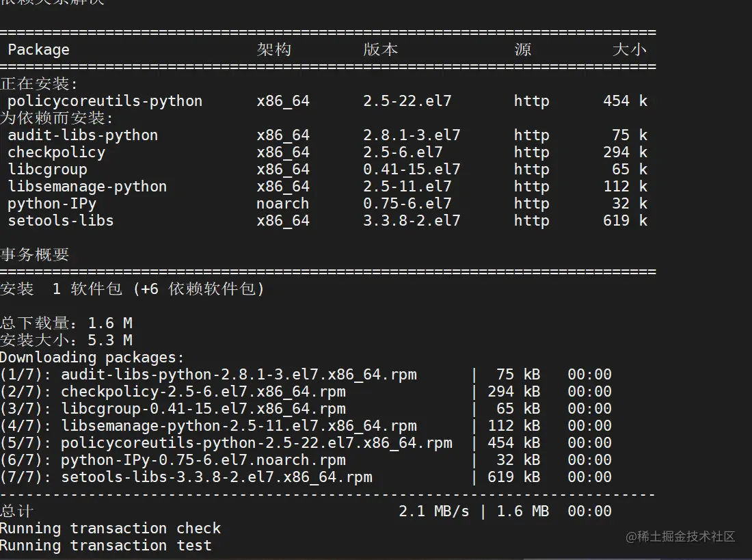Screen dimensions: 752x560
Task: Click the 版本 column header
Action: pyautogui.click(x=381, y=50)
